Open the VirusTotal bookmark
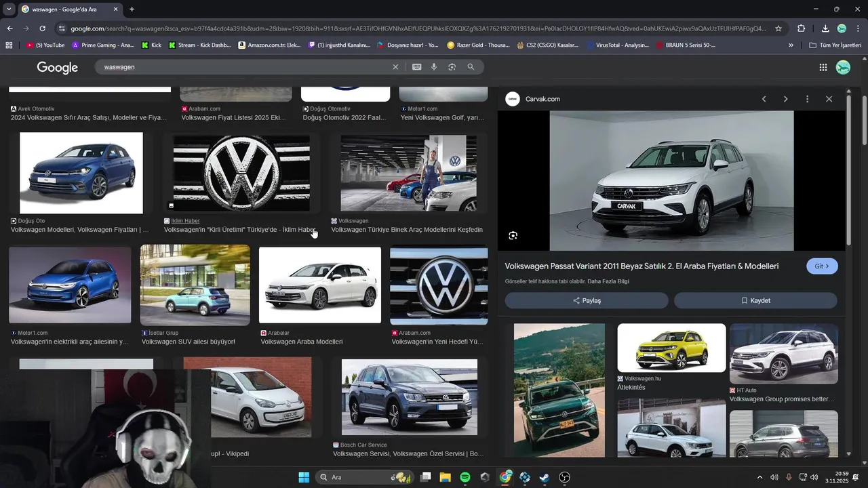This screenshot has width=868, height=488. 618,45
